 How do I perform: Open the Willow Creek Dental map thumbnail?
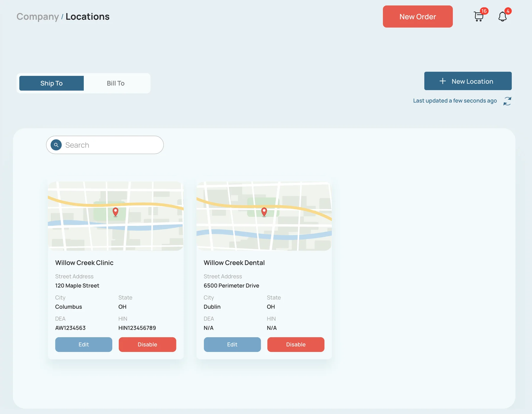(264, 216)
